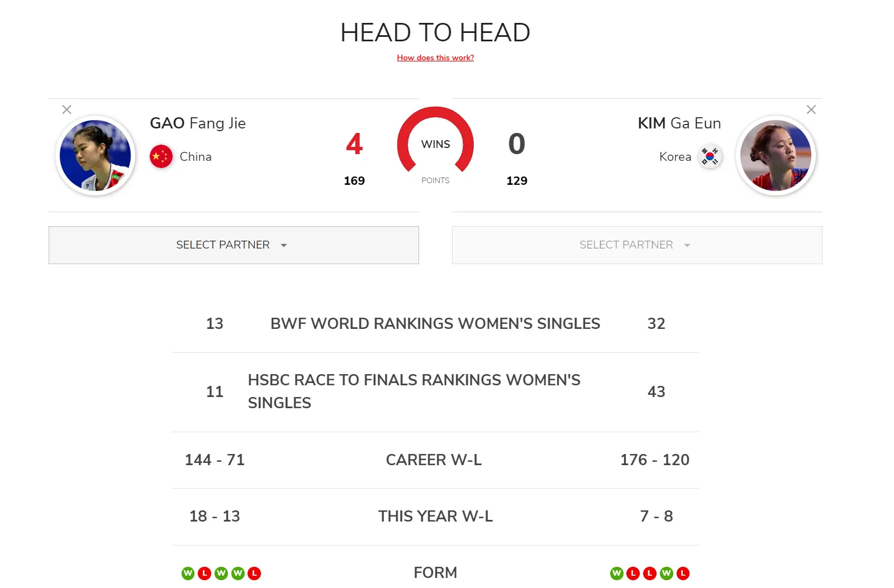Click the HSBC Race to Finals Rankings row
This screenshot has height=588, width=894.
(414, 391)
